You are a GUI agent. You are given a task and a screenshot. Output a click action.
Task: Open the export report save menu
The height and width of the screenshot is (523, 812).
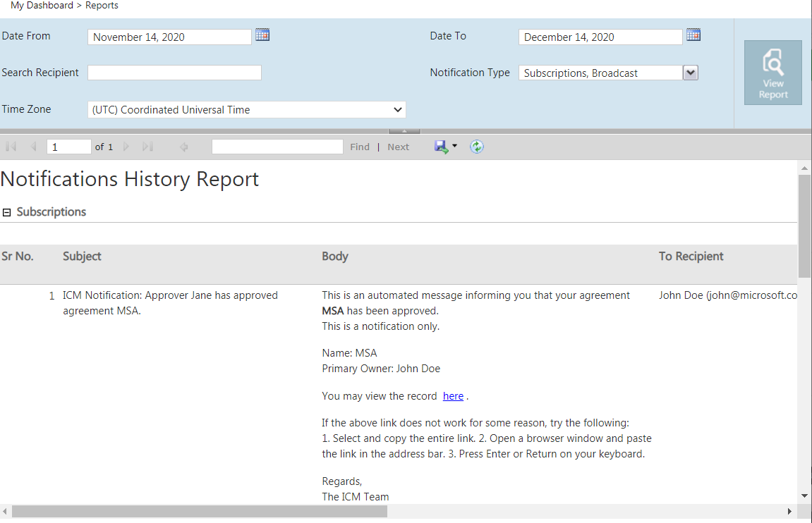coord(446,147)
